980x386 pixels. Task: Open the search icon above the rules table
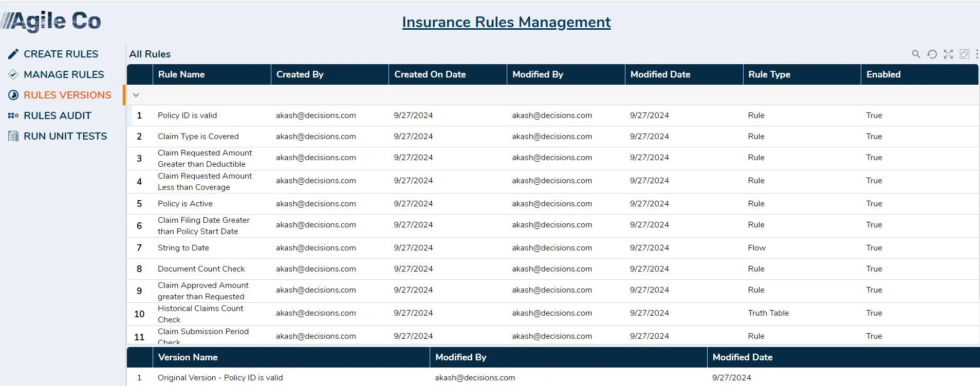pyautogui.click(x=916, y=54)
